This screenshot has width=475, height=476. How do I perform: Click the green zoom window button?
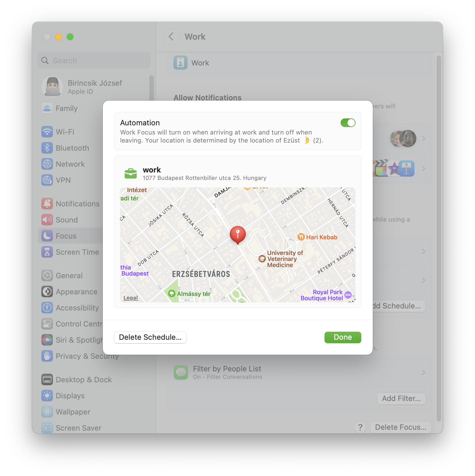pos(70,37)
